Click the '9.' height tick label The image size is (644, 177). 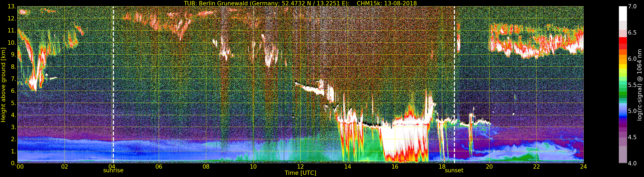[x=13, y=55]
